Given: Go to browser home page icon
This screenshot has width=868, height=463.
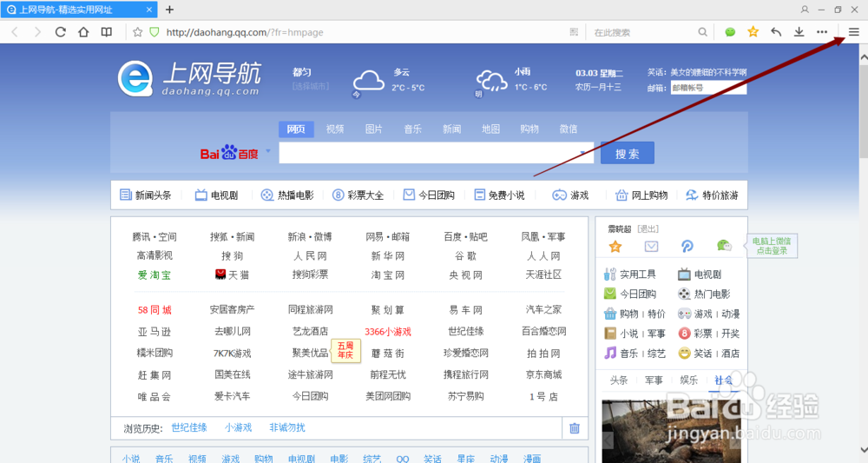Looking at the screenshot, I should click(x=83, y=32).
